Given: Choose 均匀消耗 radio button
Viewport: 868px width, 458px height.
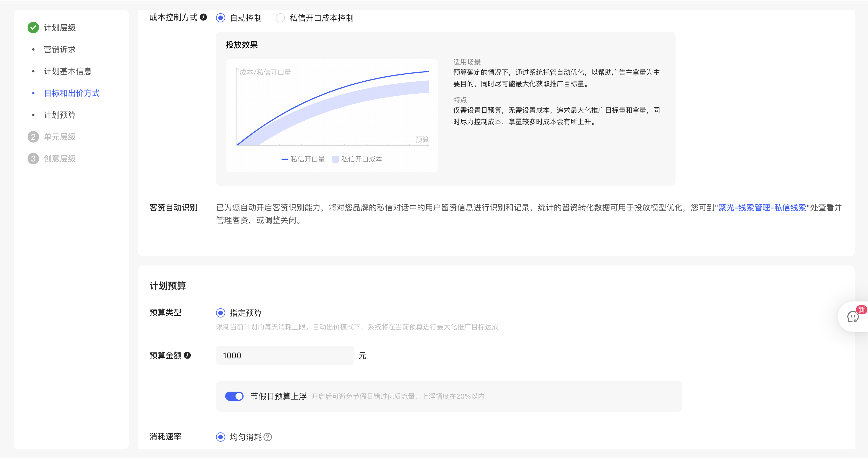Looking at the screenshot, I should coord(221,437).
